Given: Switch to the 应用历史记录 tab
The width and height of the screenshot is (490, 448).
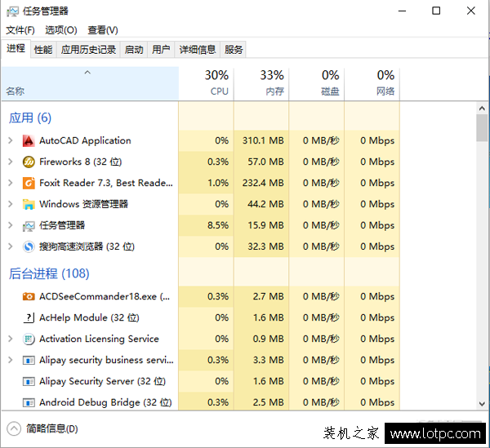Looking at the screenshot, I should tap(88, 50).
